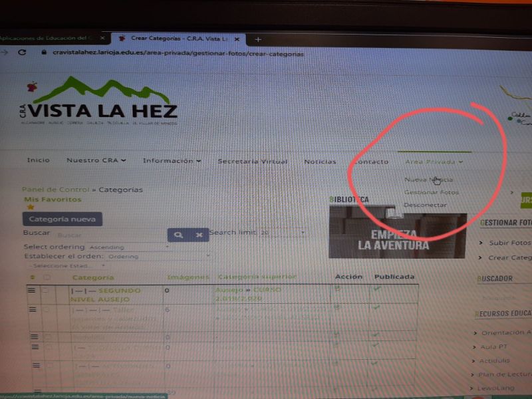Viewport: 532px width, 399px height.
Task: Click the browser reload page icon
Action: pos(22,53)
